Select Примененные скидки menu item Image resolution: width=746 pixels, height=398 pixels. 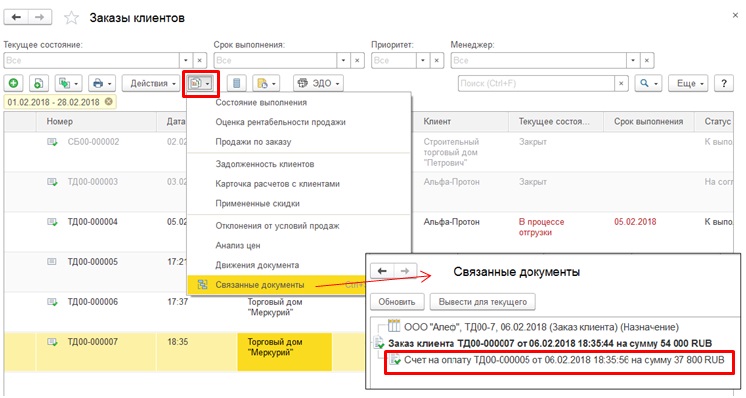pyautogui.click(x=299, y=204)
